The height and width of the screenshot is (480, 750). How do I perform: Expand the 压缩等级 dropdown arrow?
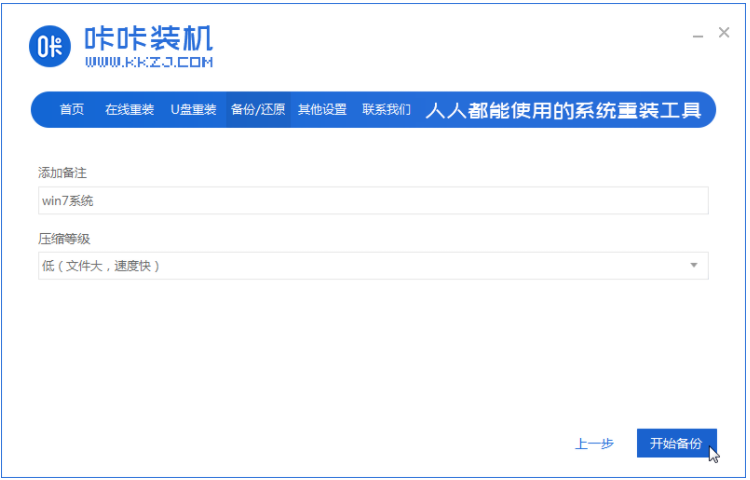tap(694, 265)
